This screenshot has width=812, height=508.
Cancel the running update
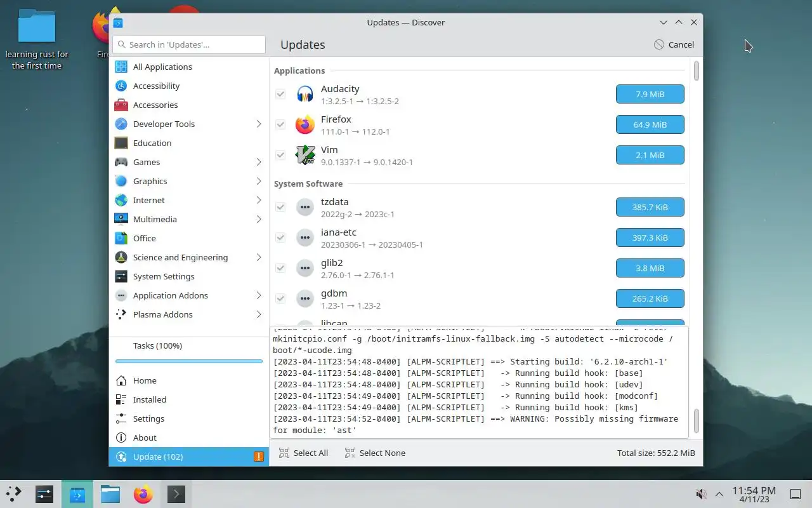point(674,44)
